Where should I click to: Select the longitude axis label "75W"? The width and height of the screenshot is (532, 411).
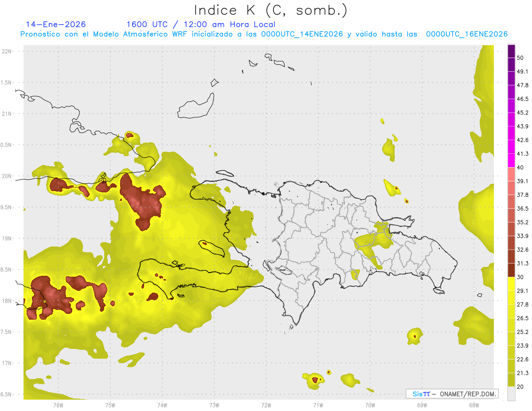(x=110, y=405)
